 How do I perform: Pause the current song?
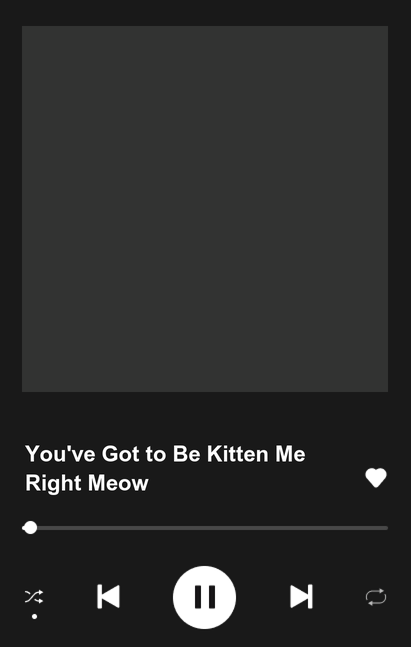[x=204, y=597]
